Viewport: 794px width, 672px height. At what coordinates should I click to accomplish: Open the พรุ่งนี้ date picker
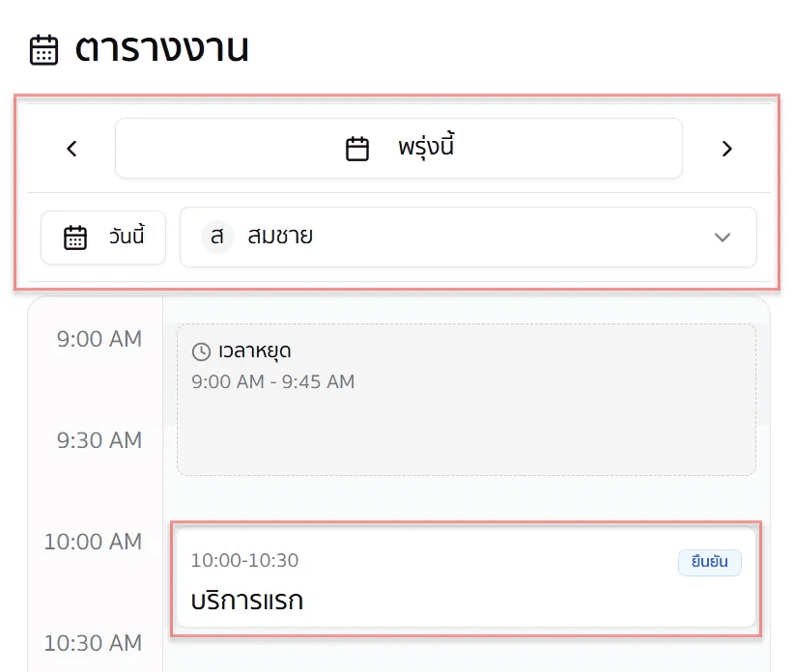[398, 148]
